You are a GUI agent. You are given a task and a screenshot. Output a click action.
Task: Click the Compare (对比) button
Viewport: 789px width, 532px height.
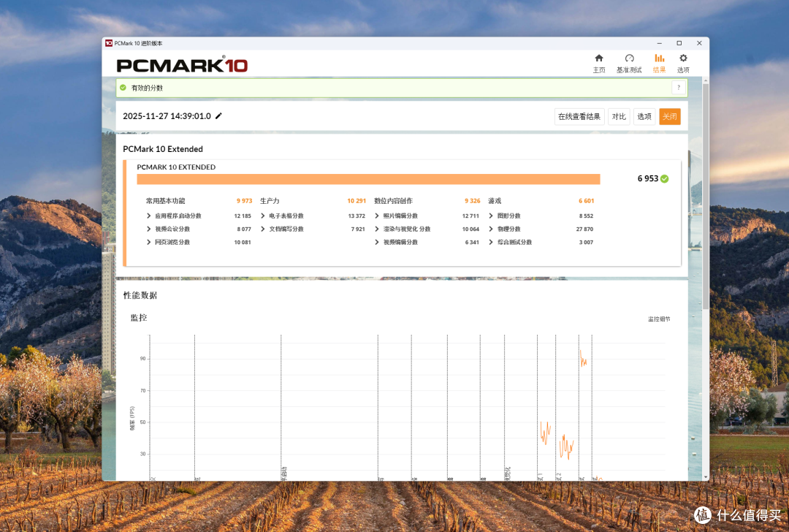(x=619, y=116)
